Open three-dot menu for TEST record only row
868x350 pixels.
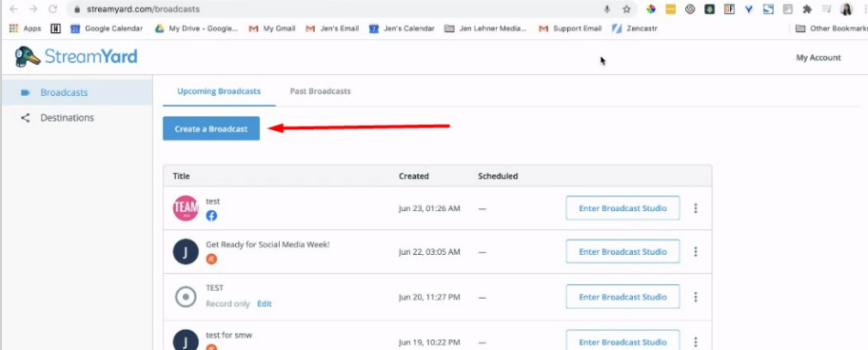point(696,297)
